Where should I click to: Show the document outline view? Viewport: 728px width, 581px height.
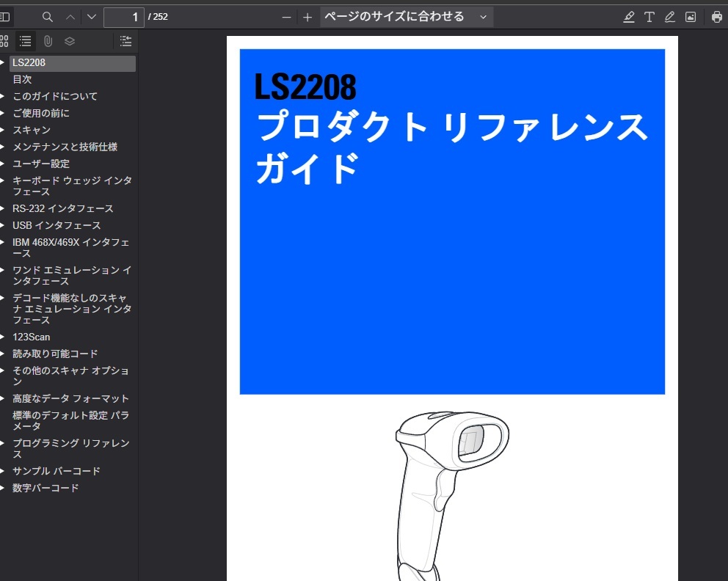tap(26, 41)
